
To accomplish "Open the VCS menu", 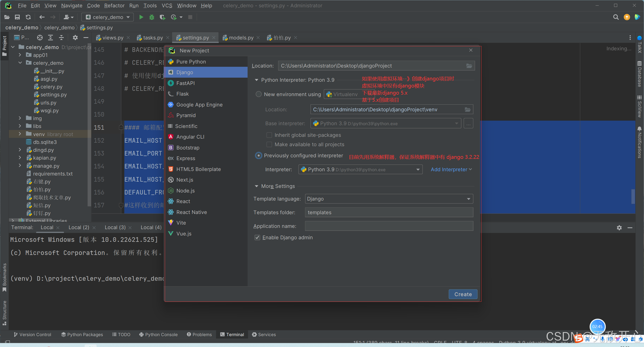I will (x=167, y=6).
